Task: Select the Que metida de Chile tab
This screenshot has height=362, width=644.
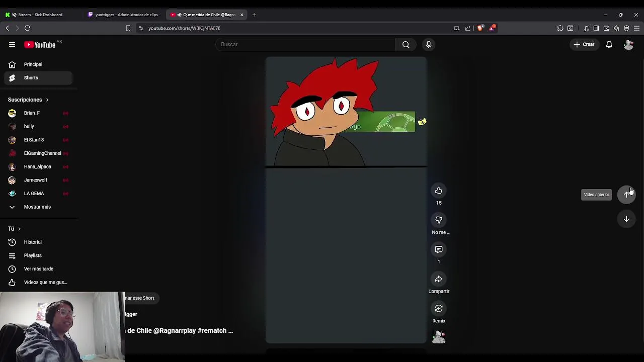Action: tap(206, 15)
